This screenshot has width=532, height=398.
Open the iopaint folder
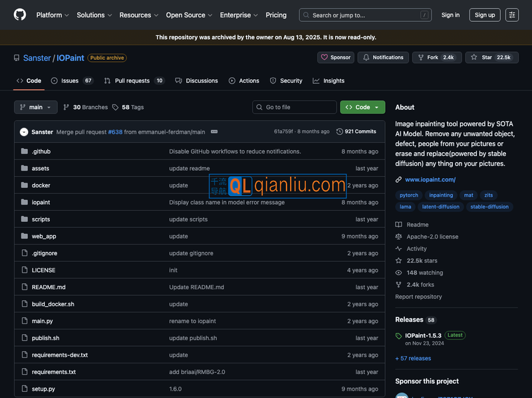pos(41,202)
